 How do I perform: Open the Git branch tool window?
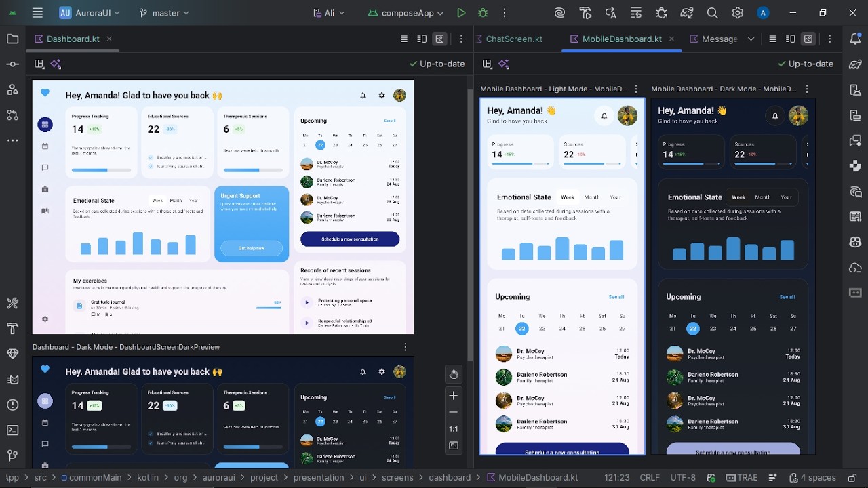(x=12, y=455)
